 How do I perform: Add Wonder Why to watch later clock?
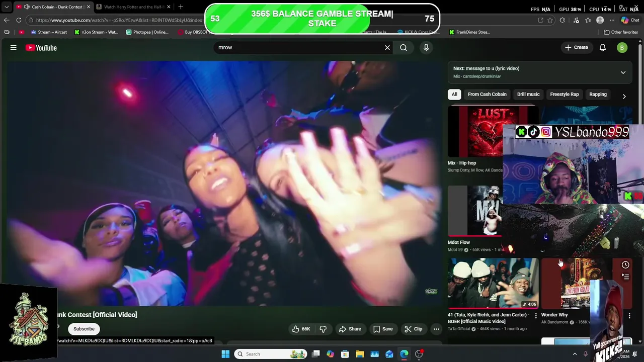[x=625, y=265]
